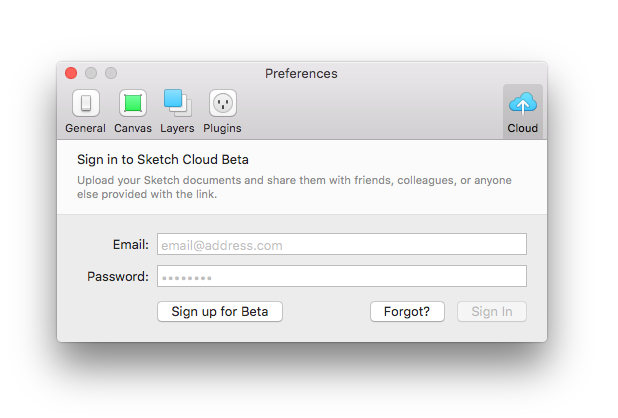Click the Password: field label
The height and width of the screenshot is (418, 618).
point(118,277)
